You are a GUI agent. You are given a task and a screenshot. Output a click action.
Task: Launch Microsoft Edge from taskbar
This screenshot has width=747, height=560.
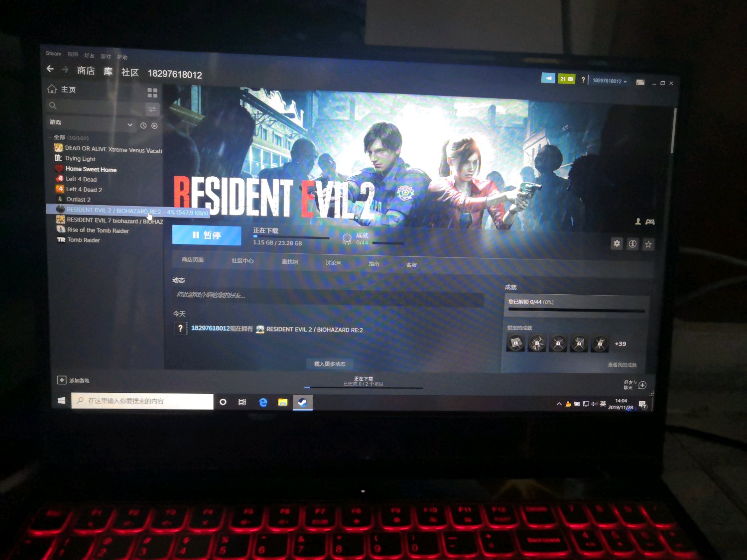point(263,402)
